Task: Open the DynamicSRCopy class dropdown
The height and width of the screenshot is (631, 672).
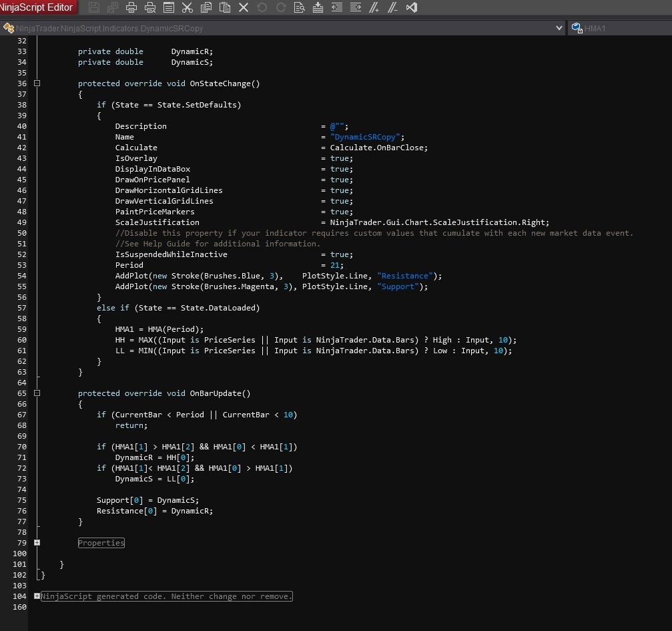Action: coord(559,28)
